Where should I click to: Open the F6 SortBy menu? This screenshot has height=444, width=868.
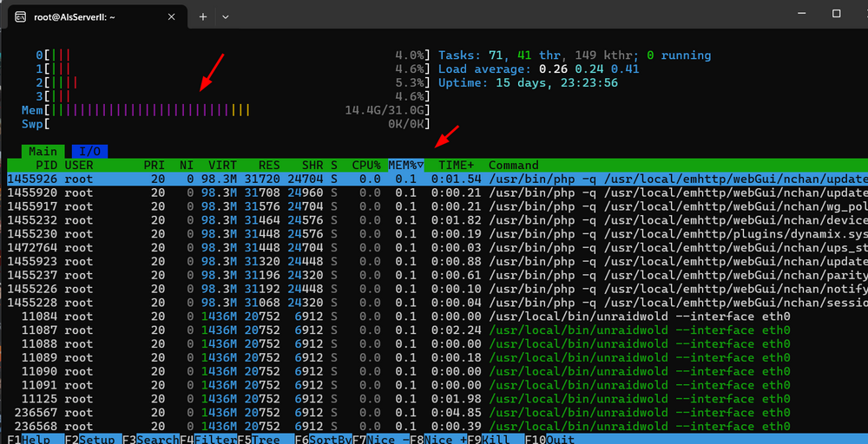click(x=323, y=440)
